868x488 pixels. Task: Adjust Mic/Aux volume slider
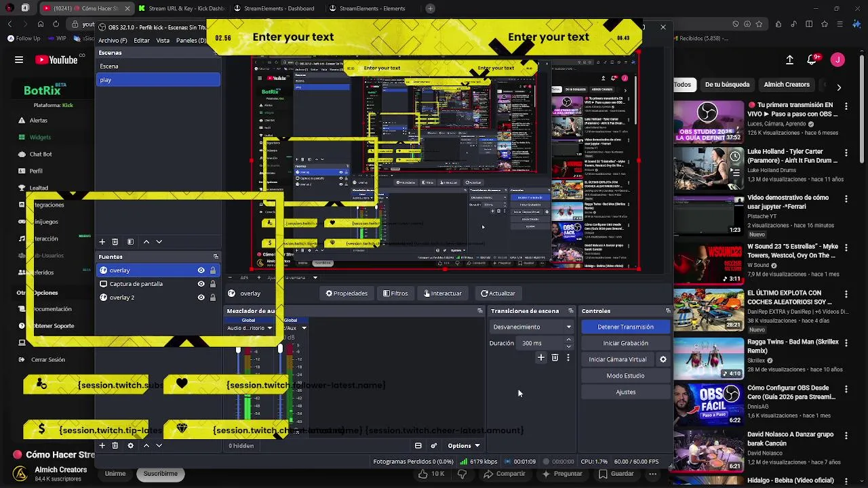(280, 348)
